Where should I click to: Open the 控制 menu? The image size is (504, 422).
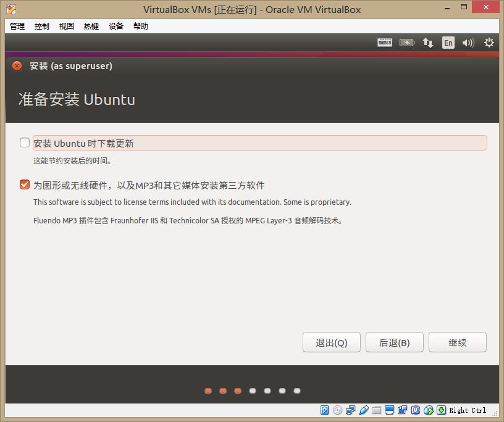pyautogui.click(x=42, y=27)
